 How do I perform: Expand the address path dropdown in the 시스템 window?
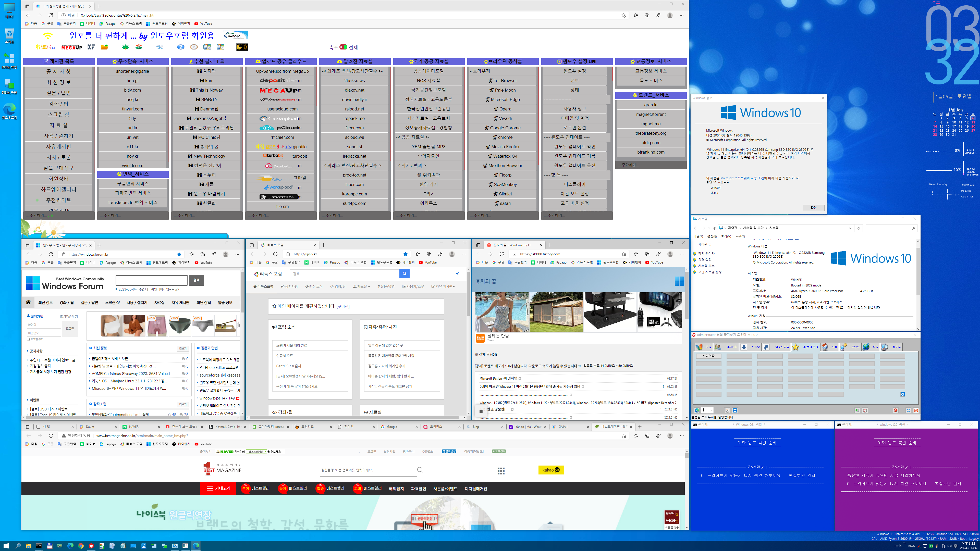850,228
